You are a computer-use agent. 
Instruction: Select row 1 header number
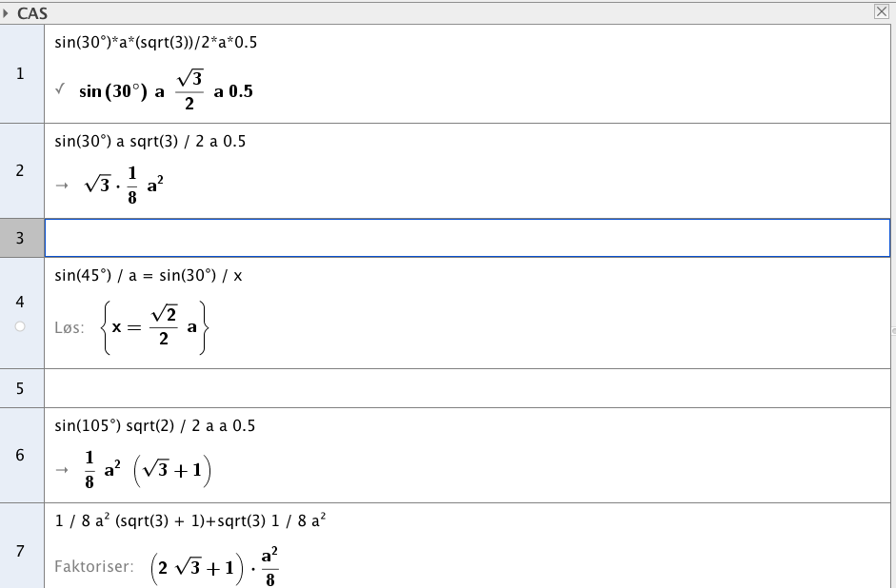coord(20,73)
